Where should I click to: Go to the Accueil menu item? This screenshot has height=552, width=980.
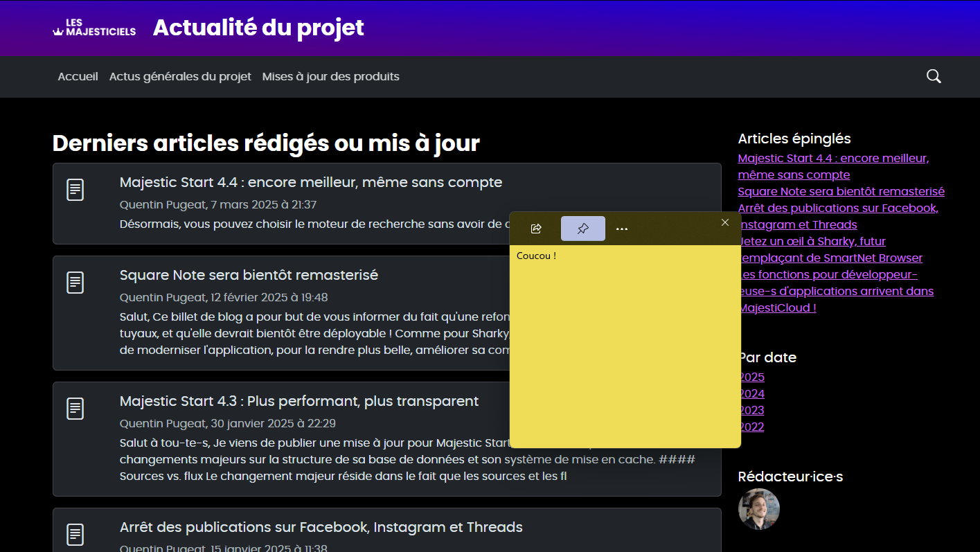point(78,76)
